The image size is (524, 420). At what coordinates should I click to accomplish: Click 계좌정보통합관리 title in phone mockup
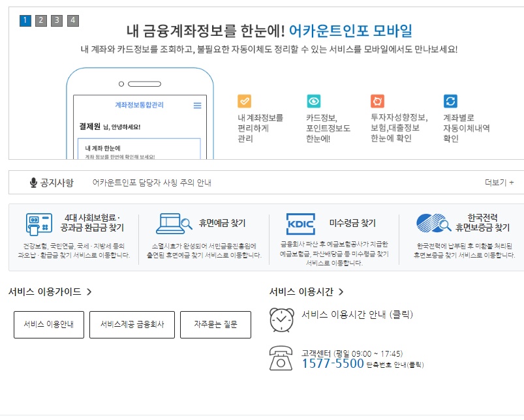point(140,105)
